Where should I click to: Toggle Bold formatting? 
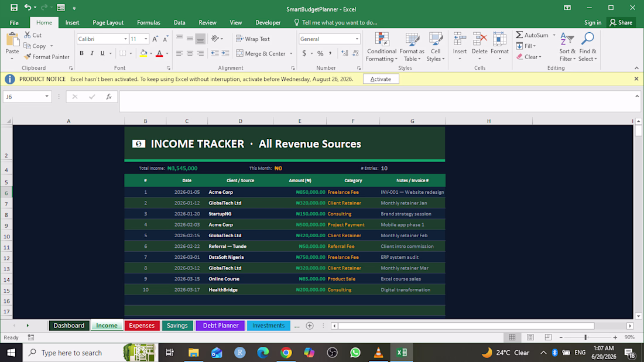[x=82, y=53]
